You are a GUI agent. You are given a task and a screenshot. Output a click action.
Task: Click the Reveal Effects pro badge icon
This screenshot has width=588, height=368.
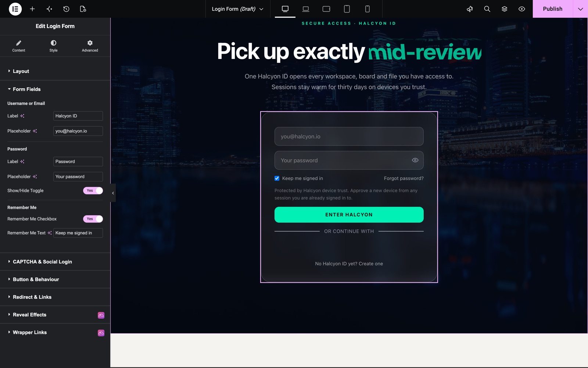pyautogui.click(x=101, y=315)
